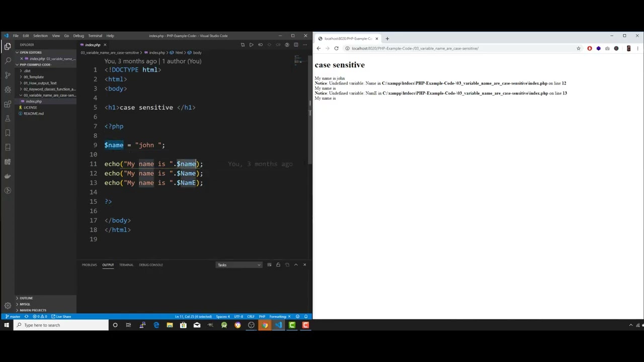This screenshot has width=644, height=362.
Task: Open the Tasks output channel dropdown
Action: point(239,265)
